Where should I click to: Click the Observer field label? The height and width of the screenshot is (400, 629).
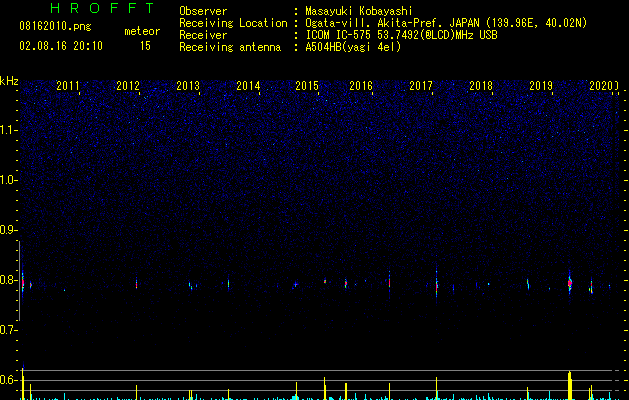pos(203,11)
